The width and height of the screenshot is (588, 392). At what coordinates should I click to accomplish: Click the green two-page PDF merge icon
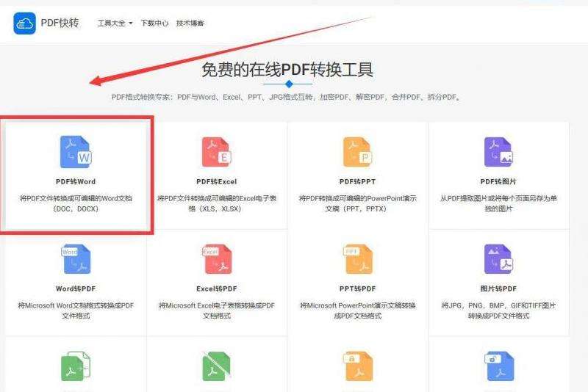(76, 366)
